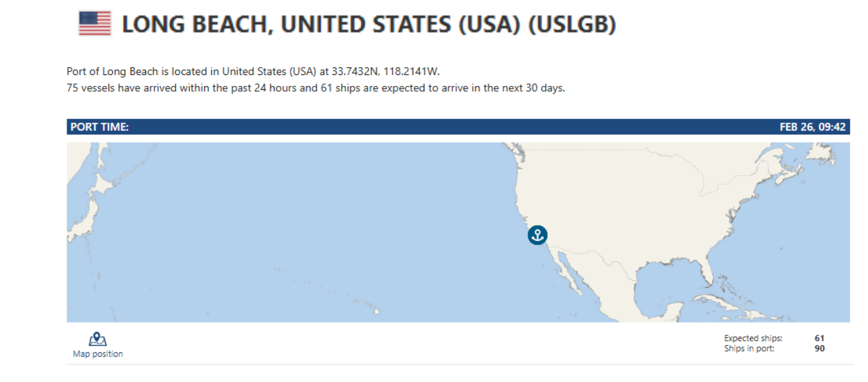Click mainland Mexico on the map
Screen dimensions: 868x382
coord(614,284)
